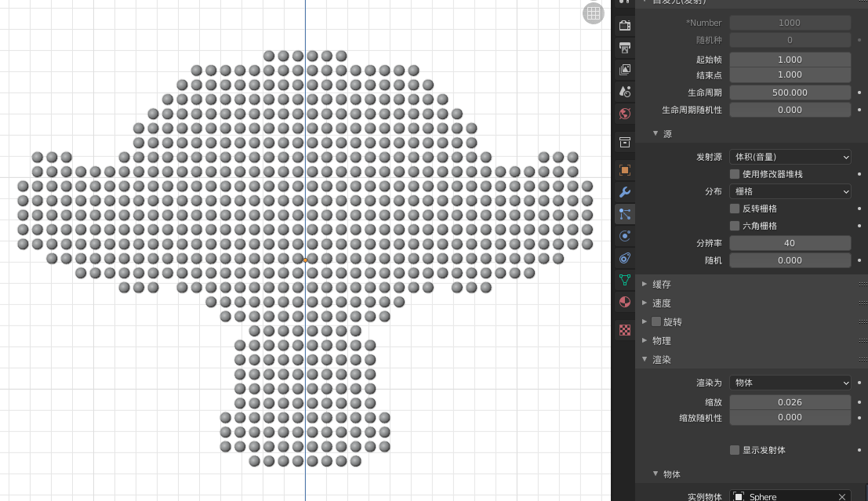Open the Modifiers wrench tab

(625, 192)
